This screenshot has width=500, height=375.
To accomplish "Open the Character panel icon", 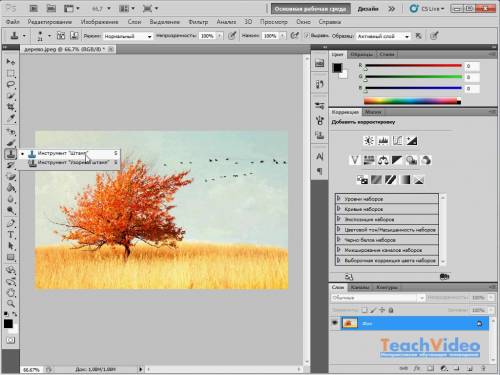I will click(319, 156).
